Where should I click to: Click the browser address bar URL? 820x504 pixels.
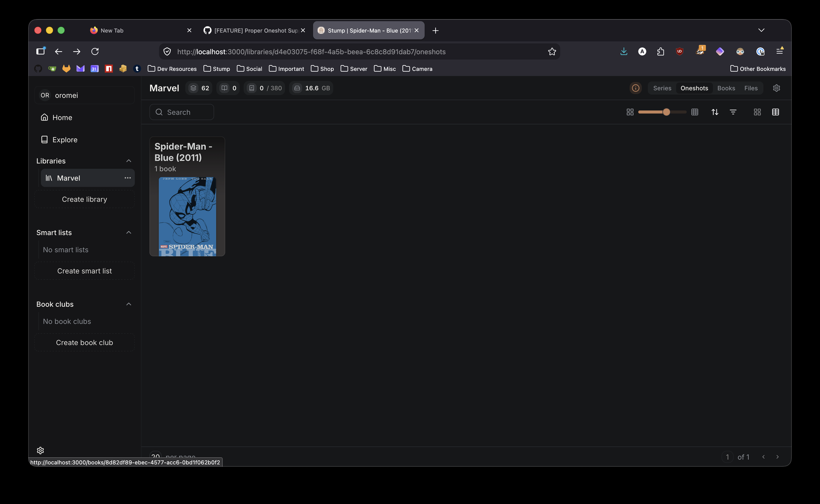311,52
